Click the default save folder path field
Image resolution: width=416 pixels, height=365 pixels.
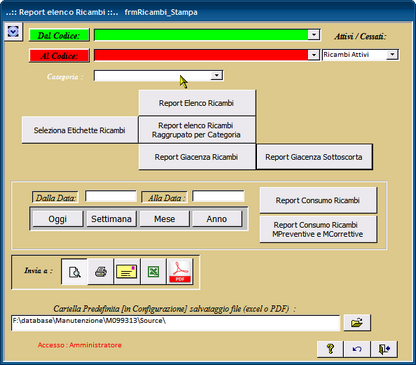176,323
